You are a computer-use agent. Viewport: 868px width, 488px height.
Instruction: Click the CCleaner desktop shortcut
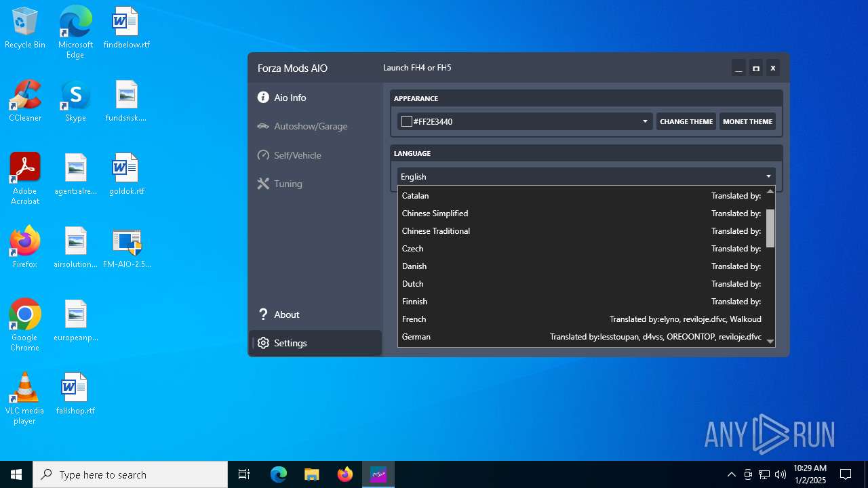point(25,102)
